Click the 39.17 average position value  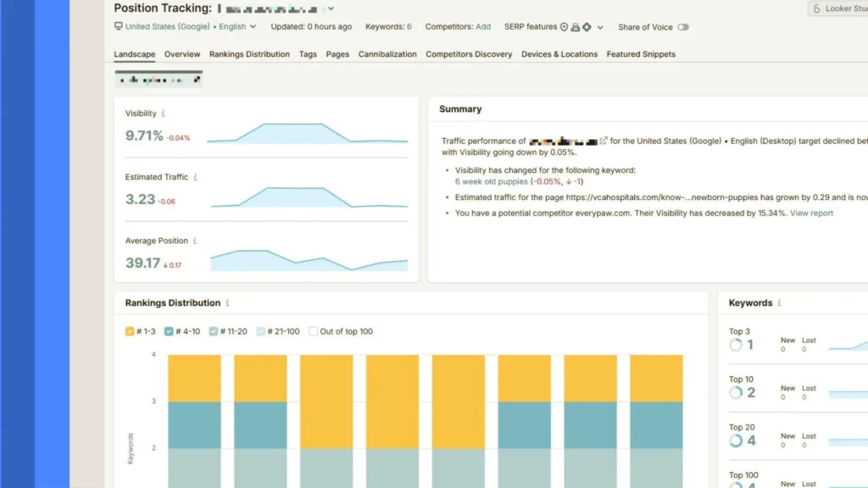coord(142,263)
